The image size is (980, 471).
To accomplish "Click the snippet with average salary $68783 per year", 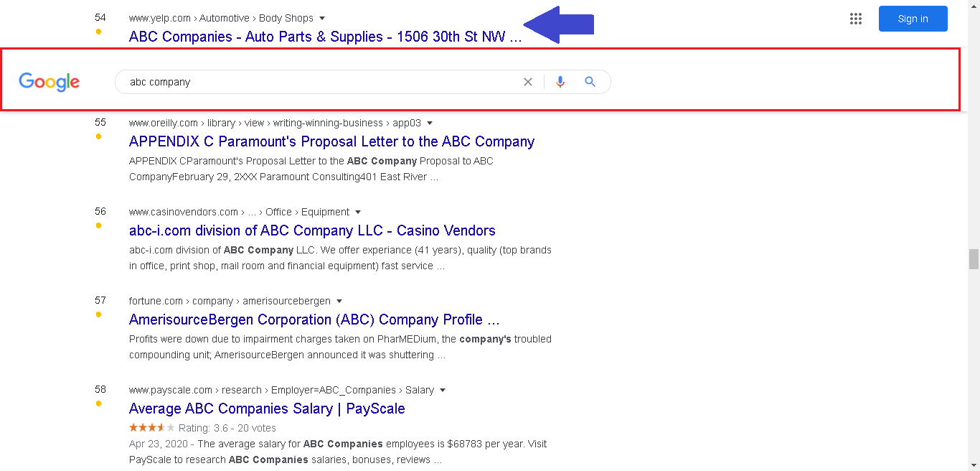I will tap(338, 452).
